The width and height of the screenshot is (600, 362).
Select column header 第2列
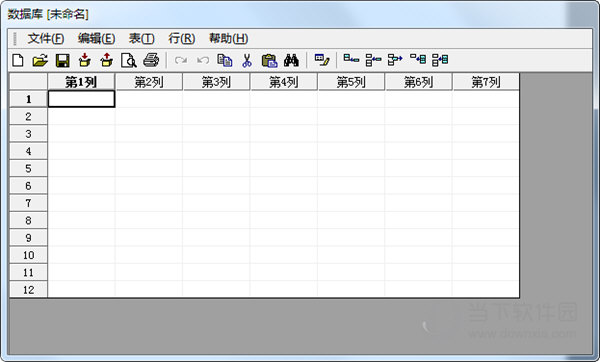coord(149,82)
